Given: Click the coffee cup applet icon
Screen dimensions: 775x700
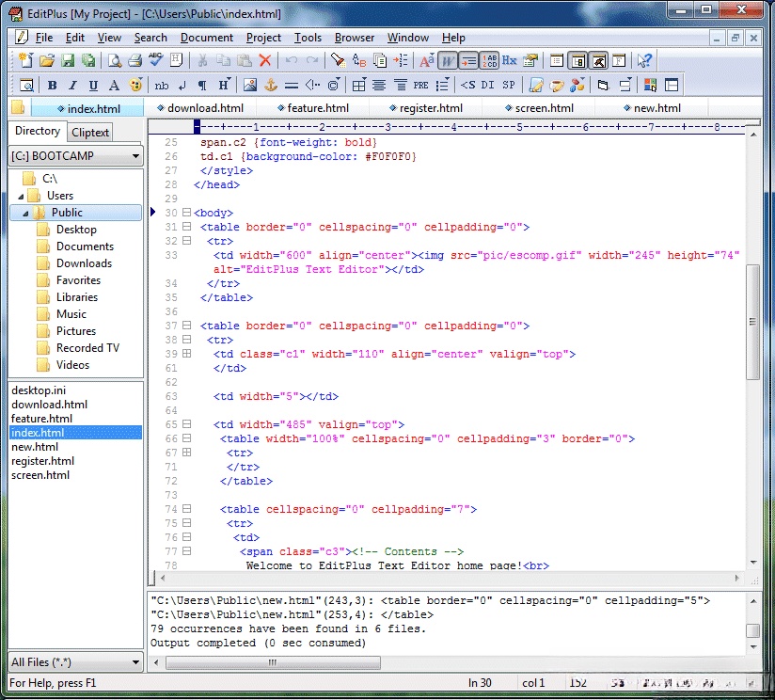Looking at the screenshot, I should coord(557,85).
